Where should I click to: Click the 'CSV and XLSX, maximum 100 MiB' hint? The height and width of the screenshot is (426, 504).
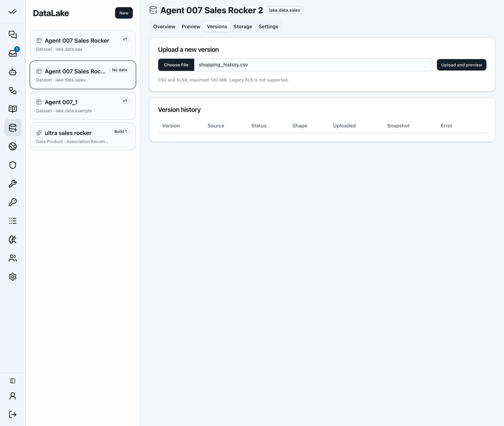pos(223,80)
